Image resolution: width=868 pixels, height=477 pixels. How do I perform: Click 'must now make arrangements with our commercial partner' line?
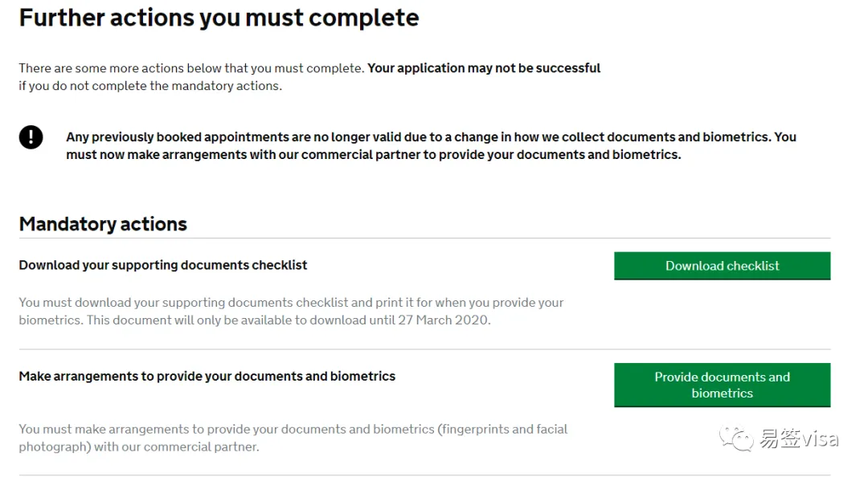(373, 154)
